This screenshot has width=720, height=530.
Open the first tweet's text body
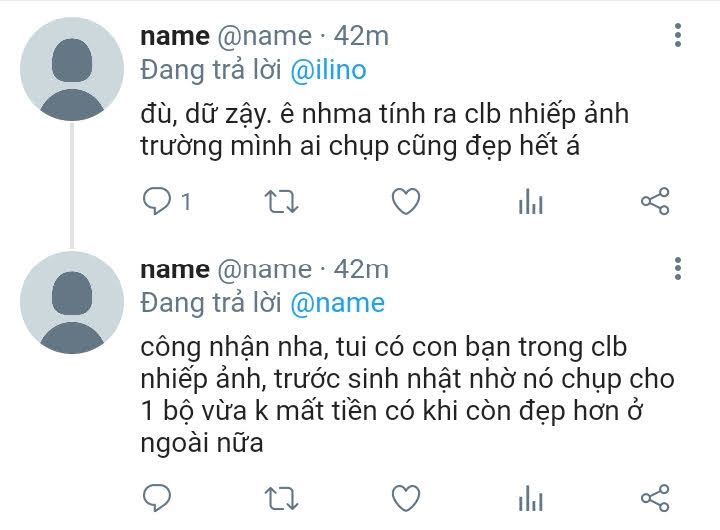pos(384,130)
